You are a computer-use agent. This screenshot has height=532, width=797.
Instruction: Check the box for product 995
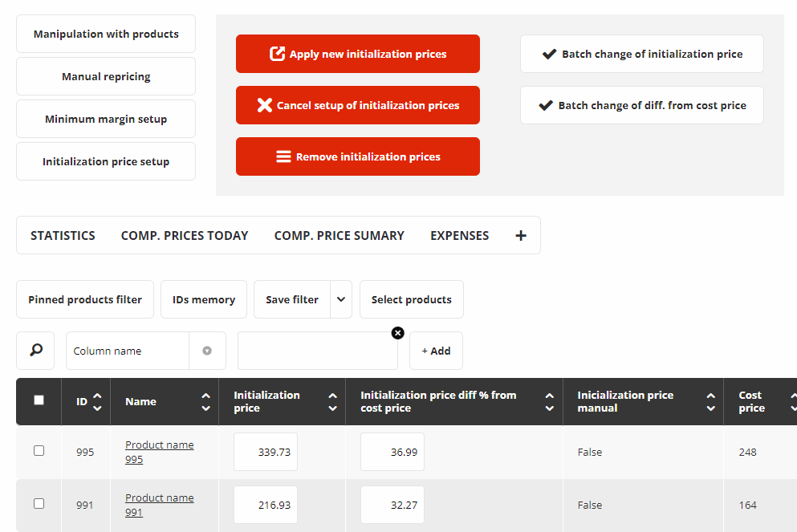(39, 451)
